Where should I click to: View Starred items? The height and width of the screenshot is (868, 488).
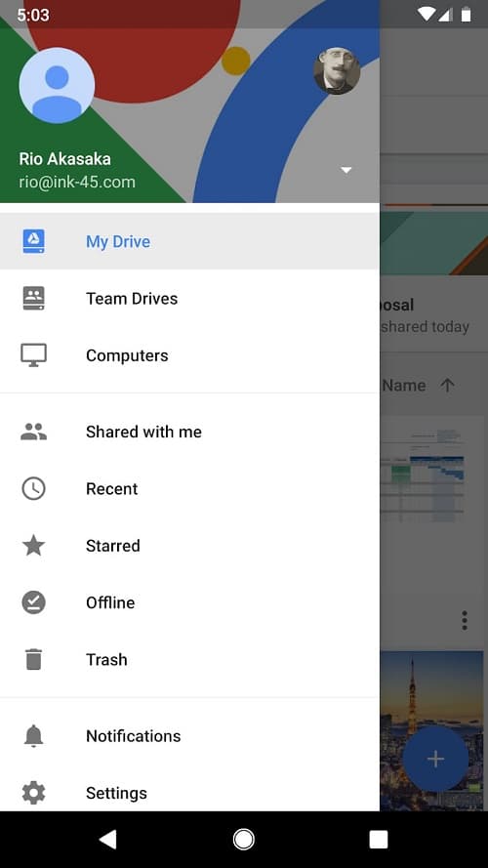(x=189, y=546)
